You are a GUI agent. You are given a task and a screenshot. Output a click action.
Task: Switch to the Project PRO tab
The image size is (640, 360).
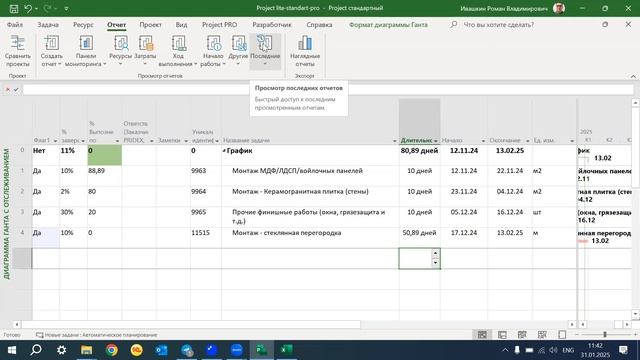[220, 25]
